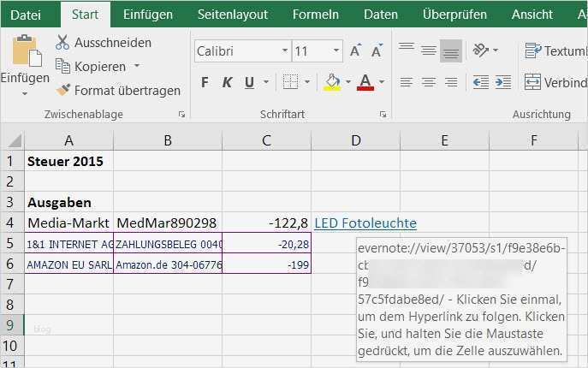Select column A header
Screen dimensions: 588x368
click(68, 140)
